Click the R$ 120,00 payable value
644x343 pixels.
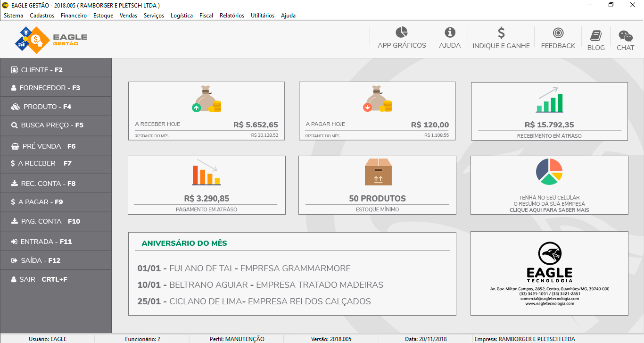tap(430, 125)
